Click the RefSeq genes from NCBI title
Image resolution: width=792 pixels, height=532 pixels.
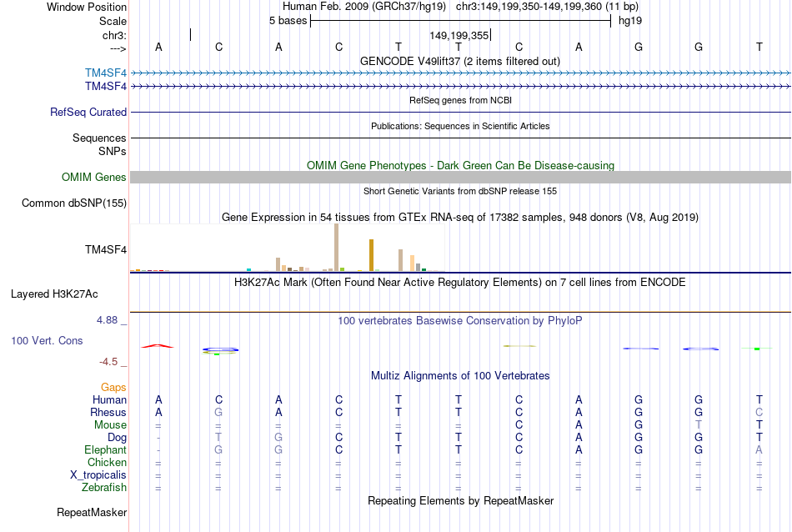460,100
